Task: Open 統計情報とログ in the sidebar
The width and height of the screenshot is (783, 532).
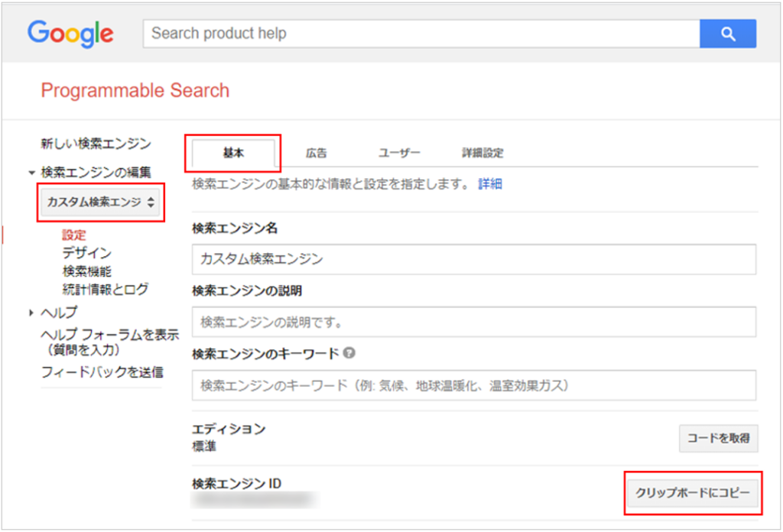Action: [x=105, y=290]
